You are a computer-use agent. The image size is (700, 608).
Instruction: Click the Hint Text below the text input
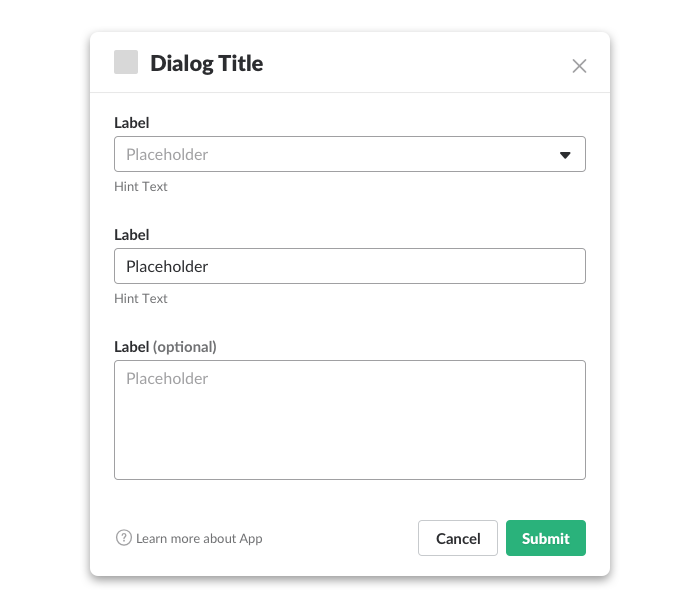point(141,299)
